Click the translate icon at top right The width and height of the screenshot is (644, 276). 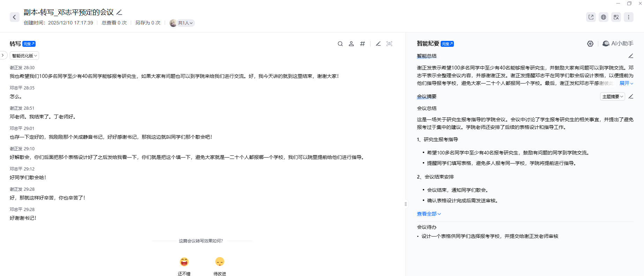tap(616, 17)
